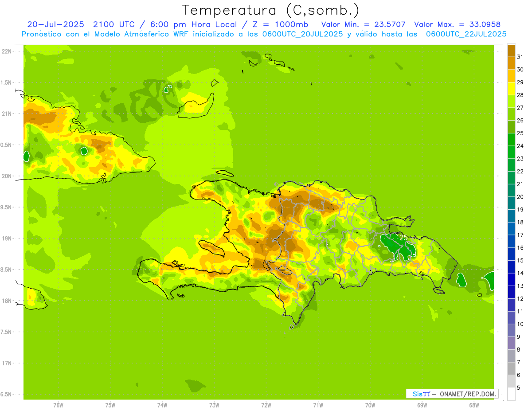Click the '69W' longitude label
This screenshot has height=411, width=532.
coord(422,405)
